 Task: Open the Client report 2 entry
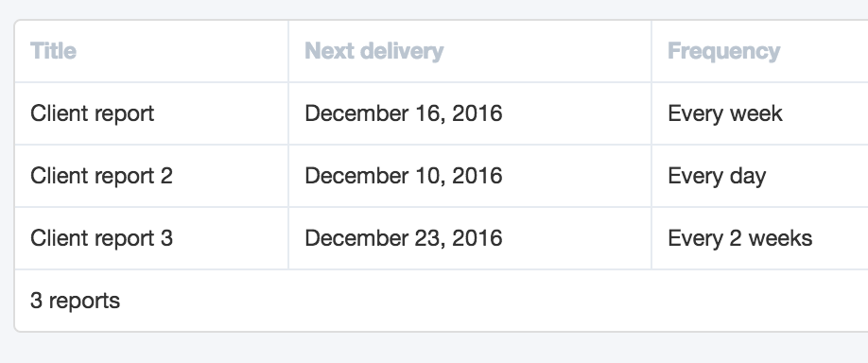click(x=102, y=176)
